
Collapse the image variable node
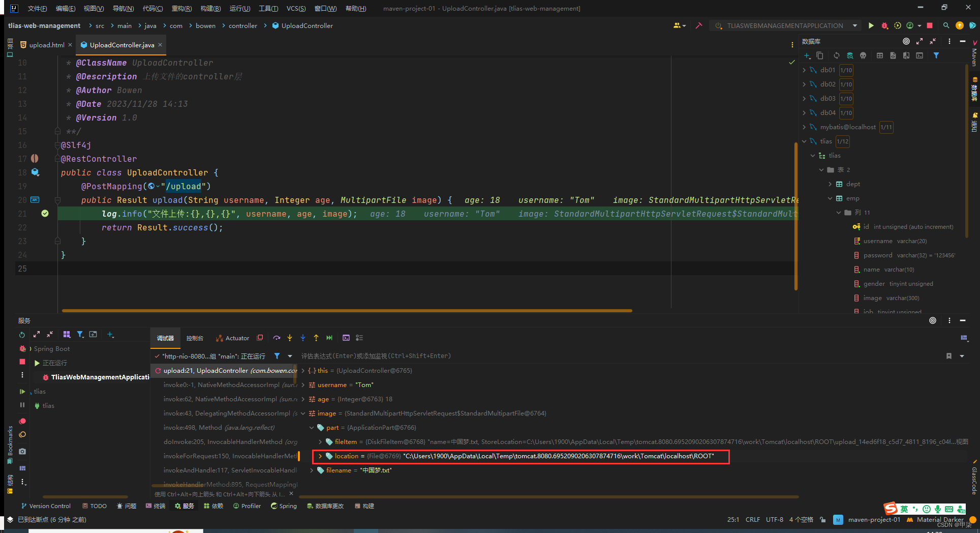(x=303, y=413)
